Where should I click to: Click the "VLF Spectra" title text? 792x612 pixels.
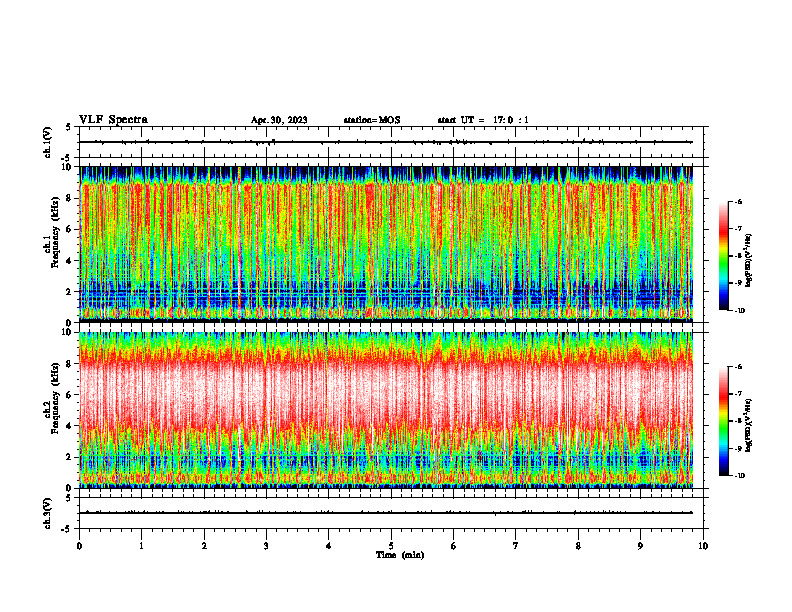pyautogui.click(x=113, y=120)
